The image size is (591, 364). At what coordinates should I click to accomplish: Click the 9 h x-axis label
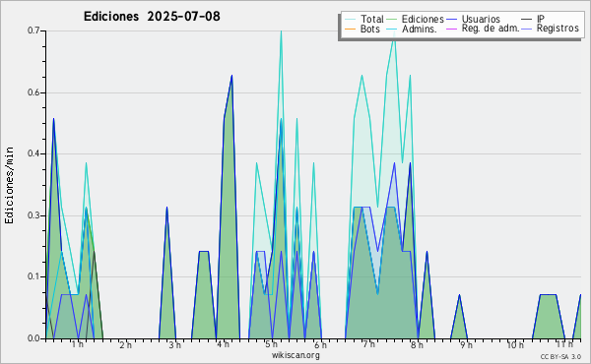(x=466, y=344)
